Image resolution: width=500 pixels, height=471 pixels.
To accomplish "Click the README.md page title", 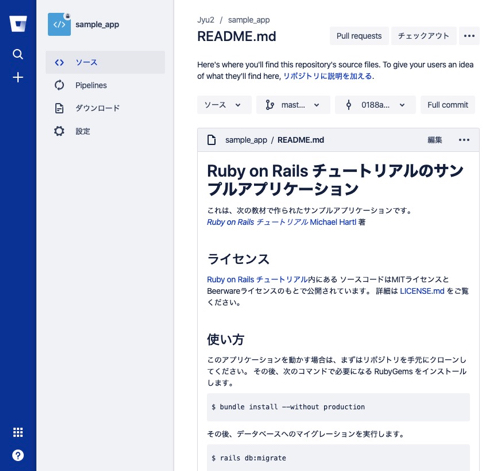I will coord(237,36).
